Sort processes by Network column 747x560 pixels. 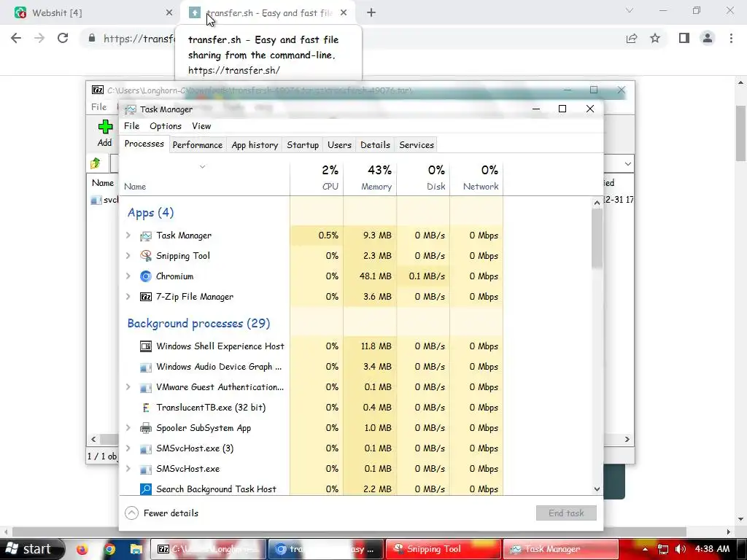click(x=476, y=178)
